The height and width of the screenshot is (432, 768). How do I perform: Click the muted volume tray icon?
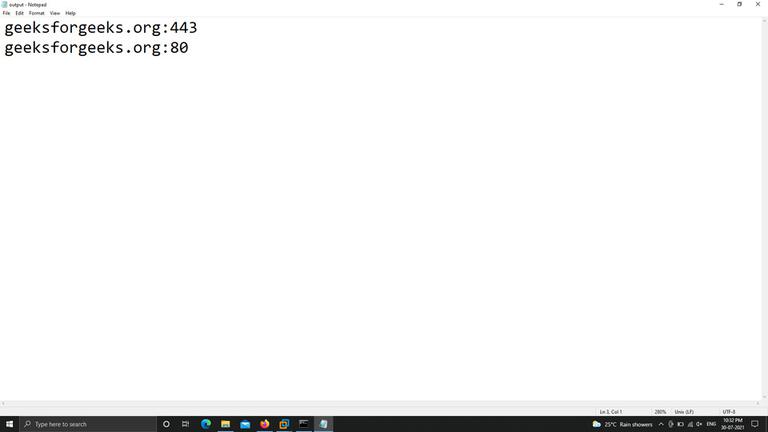point(699,424)
